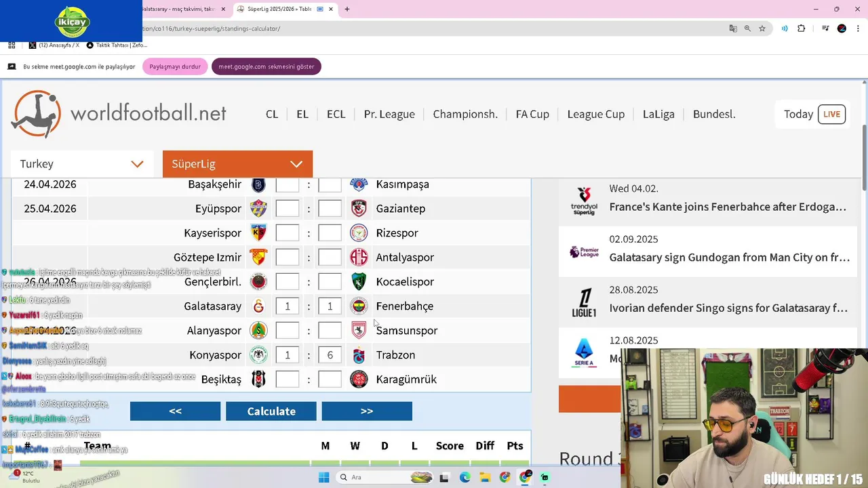Screen dimensions: 868x488
Task: Open a new browser tab
Action: (x=347, y=9)
